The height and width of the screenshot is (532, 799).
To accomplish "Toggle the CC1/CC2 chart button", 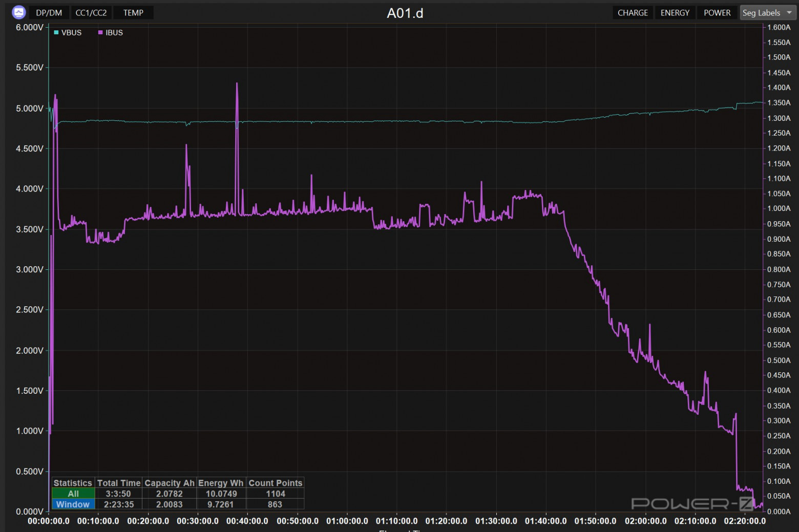I will (x=91, y=13).
